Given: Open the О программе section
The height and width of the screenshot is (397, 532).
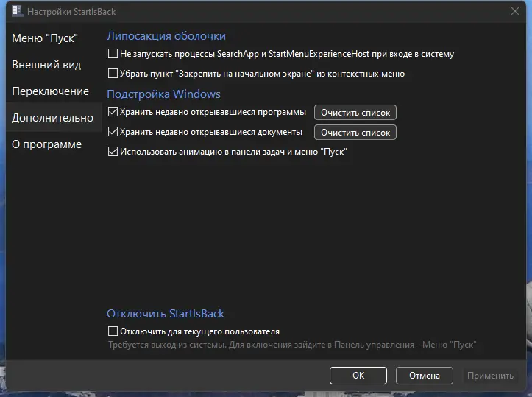Looking at the screenshot, I should tap(47, 144).
